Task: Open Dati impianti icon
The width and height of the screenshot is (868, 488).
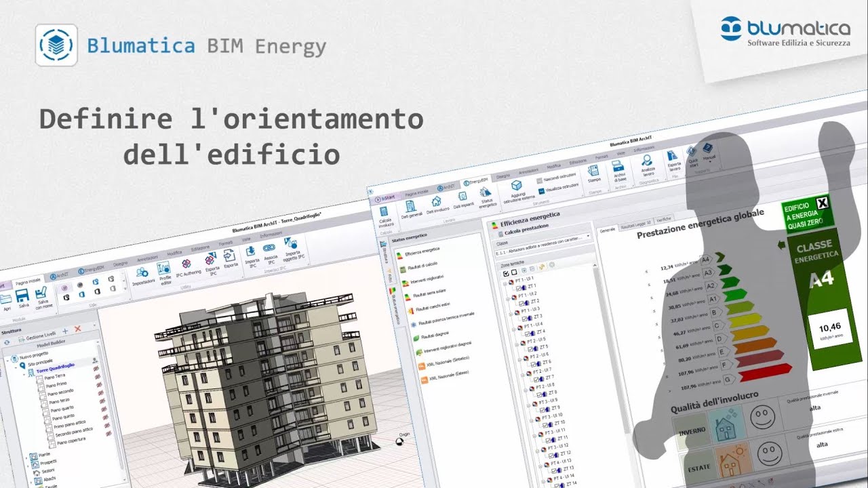Action: (462, 197)
